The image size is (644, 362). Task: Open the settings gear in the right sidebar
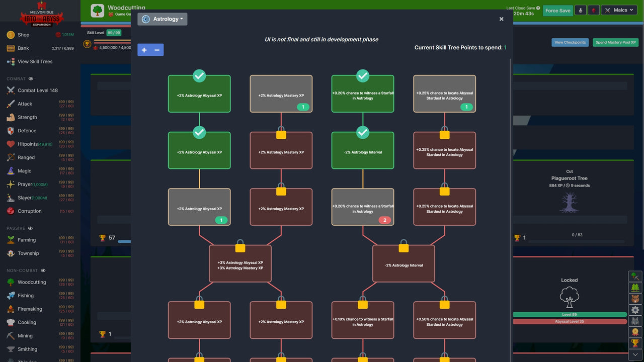coord(635,310)
